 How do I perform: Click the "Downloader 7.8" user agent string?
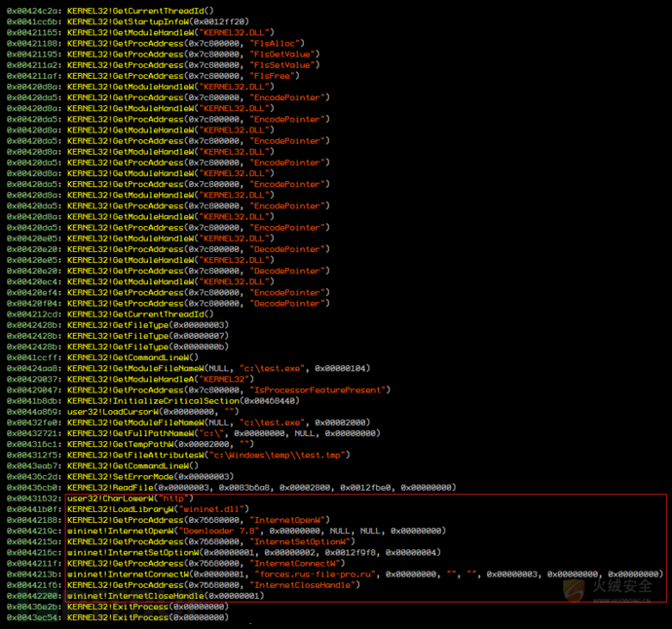[219, 531]
